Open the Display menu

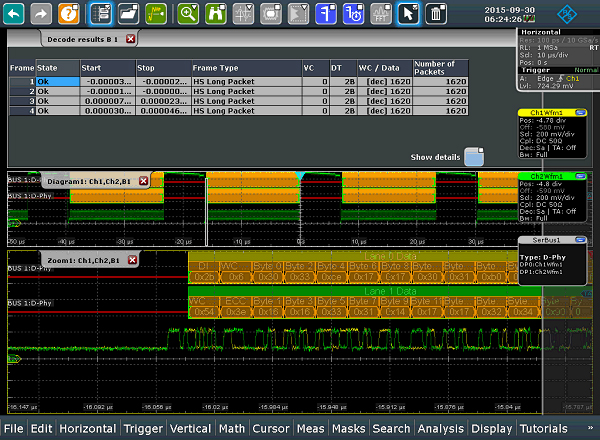pyautogui.click(x=492, y=429)
